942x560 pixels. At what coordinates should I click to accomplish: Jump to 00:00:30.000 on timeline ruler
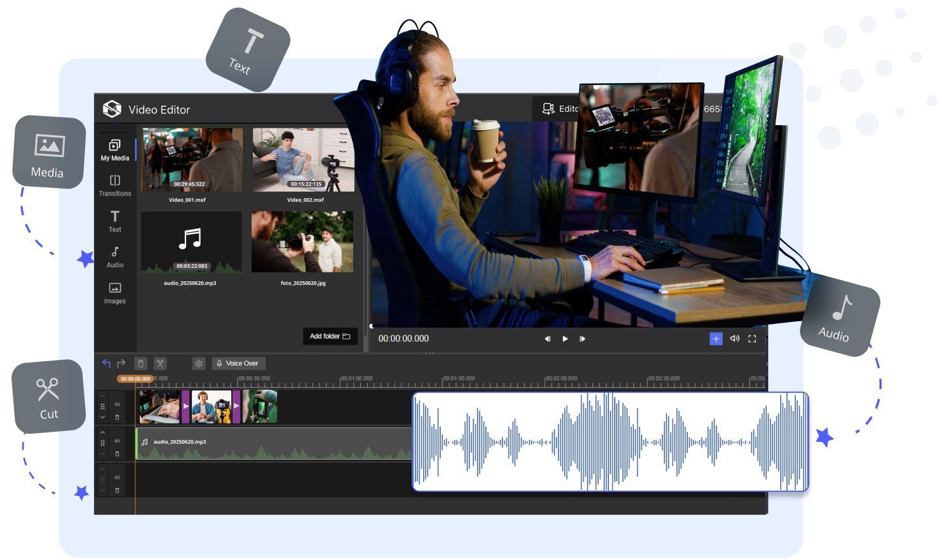253,378
